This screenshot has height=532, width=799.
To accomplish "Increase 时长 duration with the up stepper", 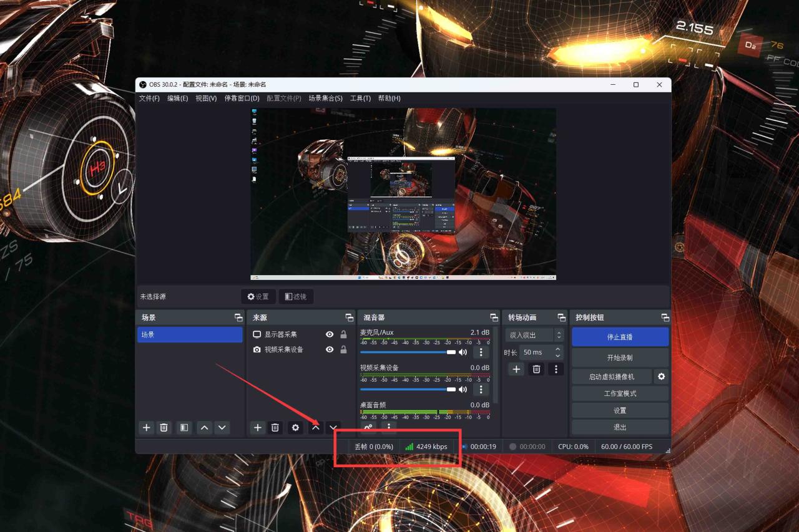I will pyautogui.click(x=558, y=349).
